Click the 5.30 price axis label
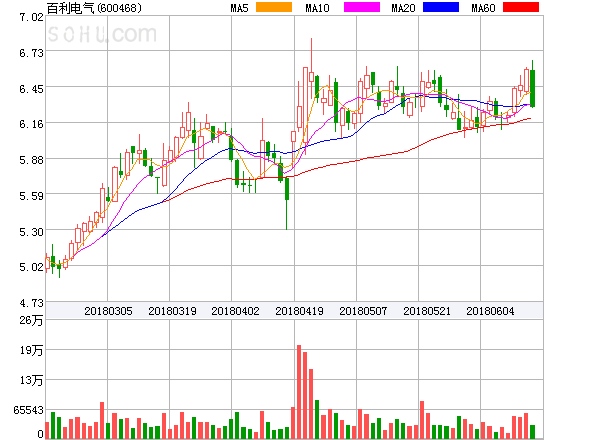The width and height of the screenshot is (600, 440). pos(31,232)
